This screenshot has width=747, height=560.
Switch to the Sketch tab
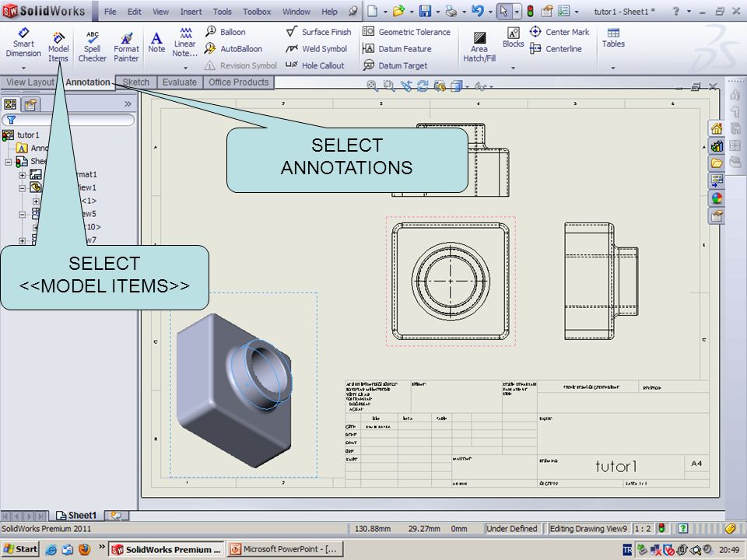point(135,82)
